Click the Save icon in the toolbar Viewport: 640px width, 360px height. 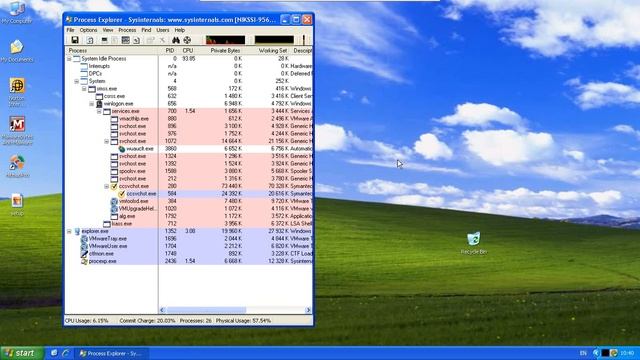[75, 40]
